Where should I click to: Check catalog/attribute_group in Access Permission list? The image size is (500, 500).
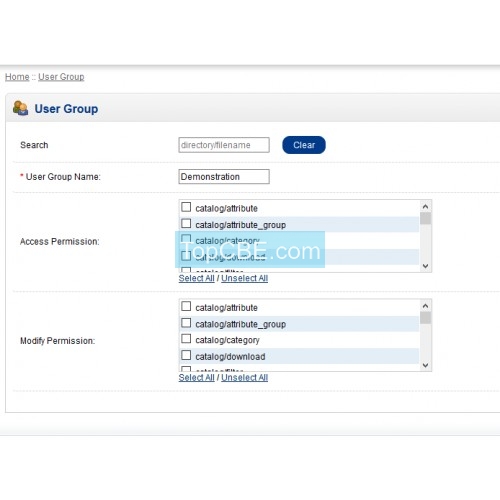pyautogui.click(x=186, y=223)
